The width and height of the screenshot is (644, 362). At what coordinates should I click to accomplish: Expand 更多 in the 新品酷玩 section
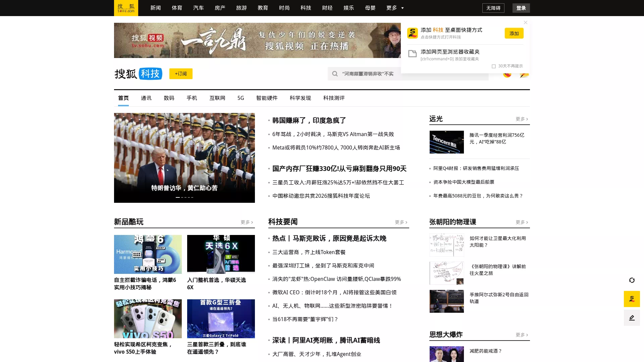247,222
